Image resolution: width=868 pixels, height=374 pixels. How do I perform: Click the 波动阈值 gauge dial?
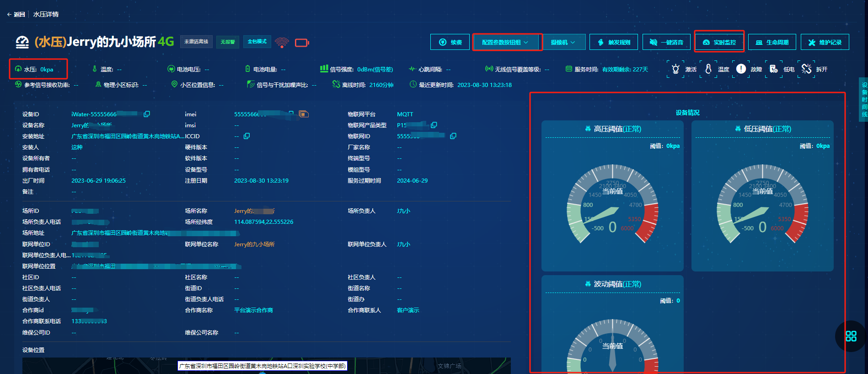click(612, 347)
